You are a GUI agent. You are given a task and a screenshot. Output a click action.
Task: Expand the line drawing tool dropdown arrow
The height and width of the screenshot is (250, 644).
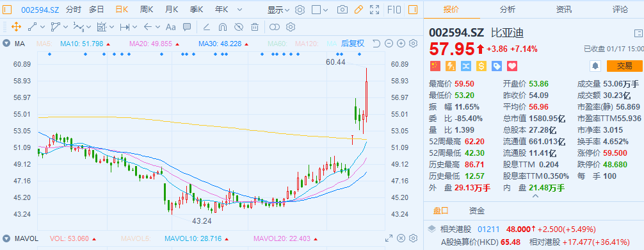pyautogui.click(x=42, y=27)
